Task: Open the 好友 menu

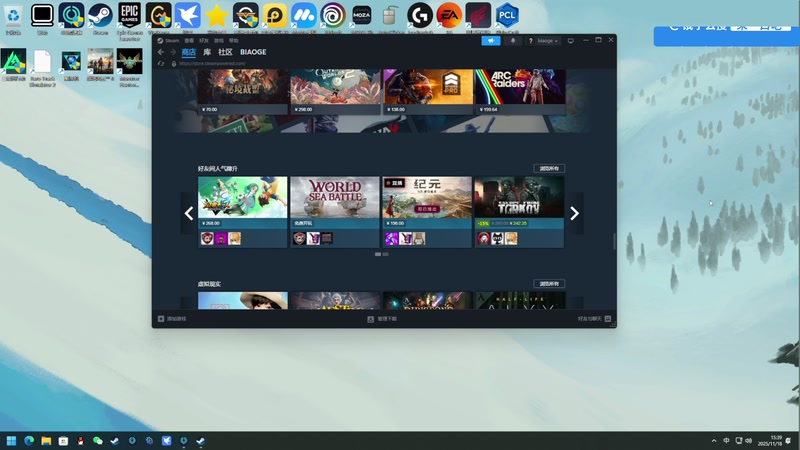Action: pos(204,40)
